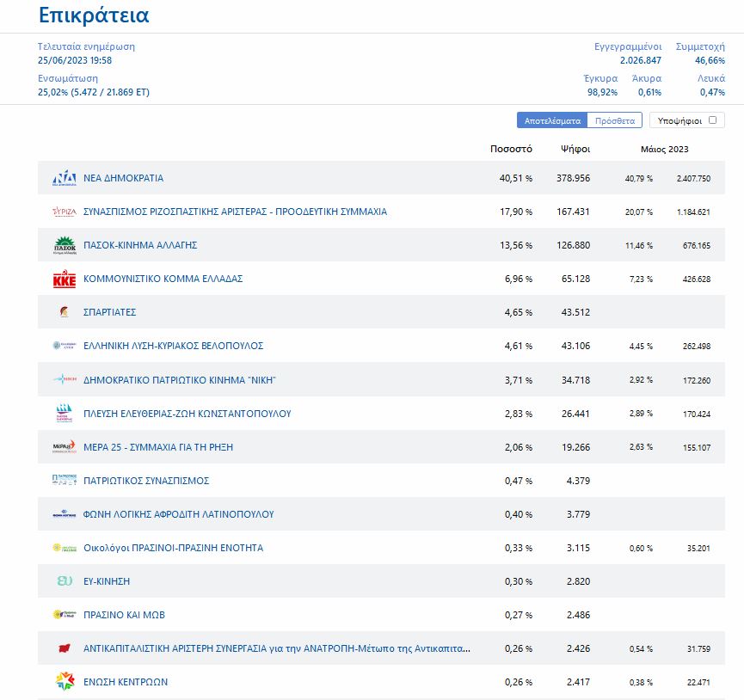Click the green ΠΑΣΟΚ party logo
The height and width of the screenshot is (700, 744).
pyautogui.click(x=65, y=245)
